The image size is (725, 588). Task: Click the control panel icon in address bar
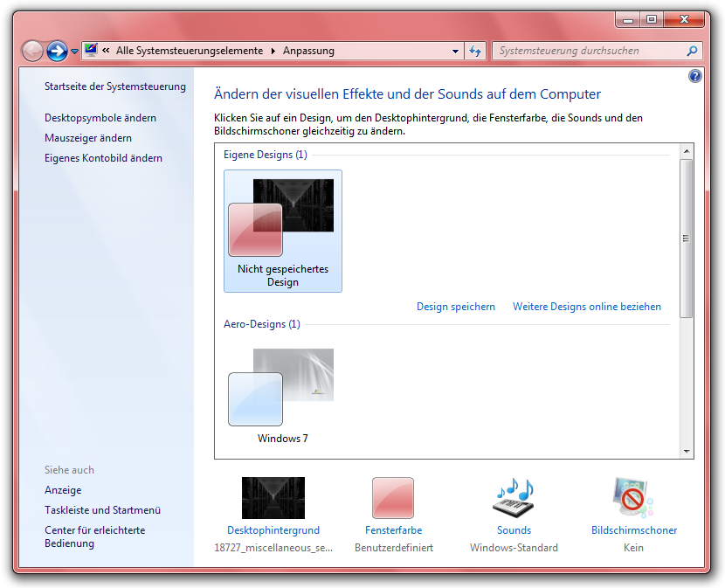[x=91, y=51]
